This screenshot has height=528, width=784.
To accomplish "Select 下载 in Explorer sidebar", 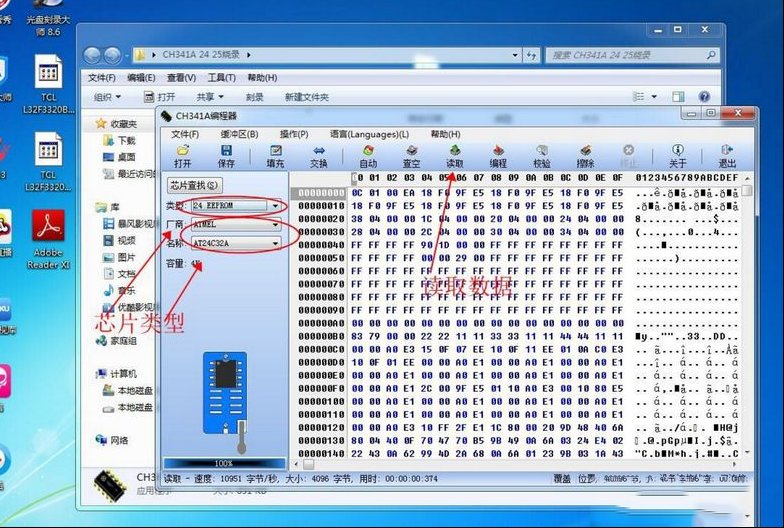I will click(120, 140).
